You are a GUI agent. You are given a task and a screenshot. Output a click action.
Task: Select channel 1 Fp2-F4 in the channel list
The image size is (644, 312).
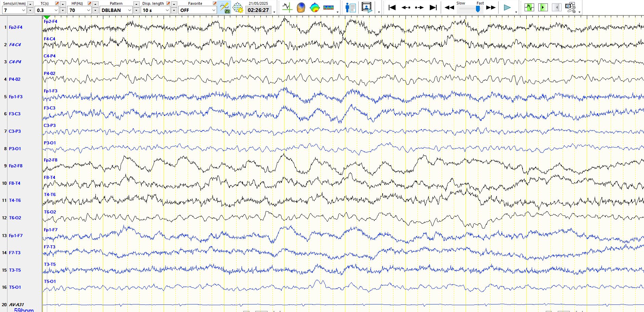(x=15, y=27)
